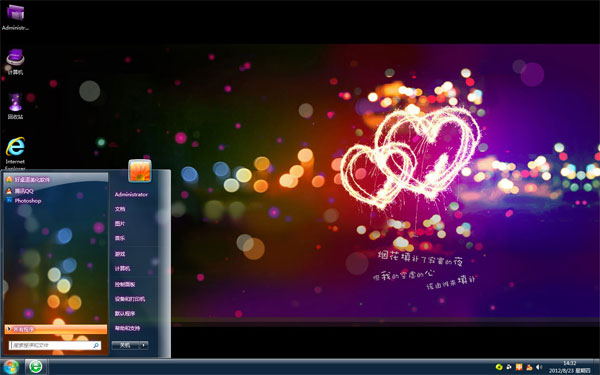Click the QQ penguin icon in Start menu

coord(9,191)
